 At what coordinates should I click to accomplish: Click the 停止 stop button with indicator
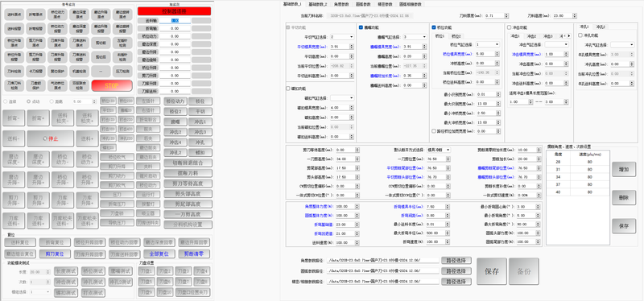click(x=51, y=138)
